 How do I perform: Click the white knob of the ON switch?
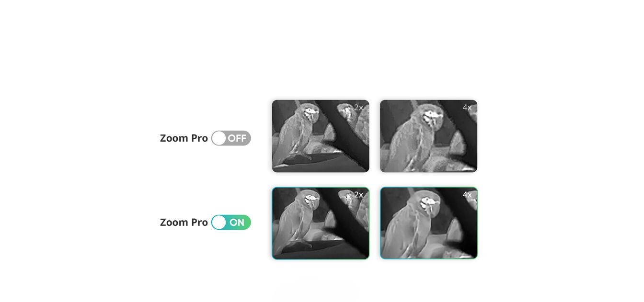point(219,222)
